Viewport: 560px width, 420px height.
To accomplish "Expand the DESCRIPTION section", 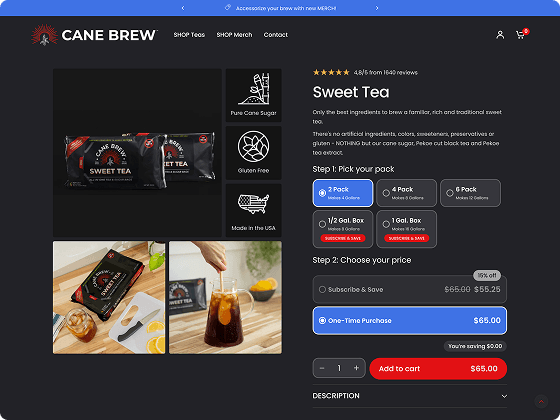I will 410,396.
